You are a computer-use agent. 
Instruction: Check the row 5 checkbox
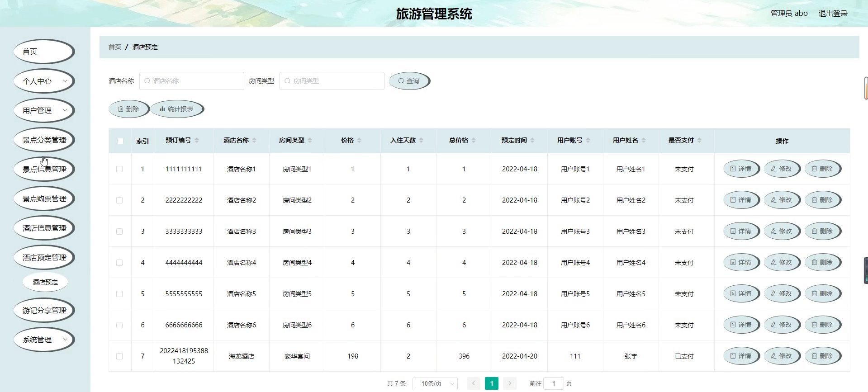(119, 294)
